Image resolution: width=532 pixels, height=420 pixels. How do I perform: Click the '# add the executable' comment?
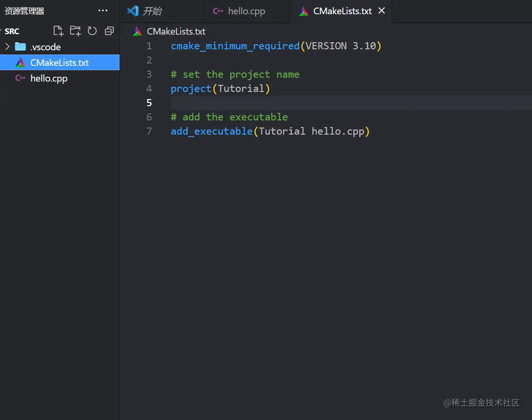(229, 117)
